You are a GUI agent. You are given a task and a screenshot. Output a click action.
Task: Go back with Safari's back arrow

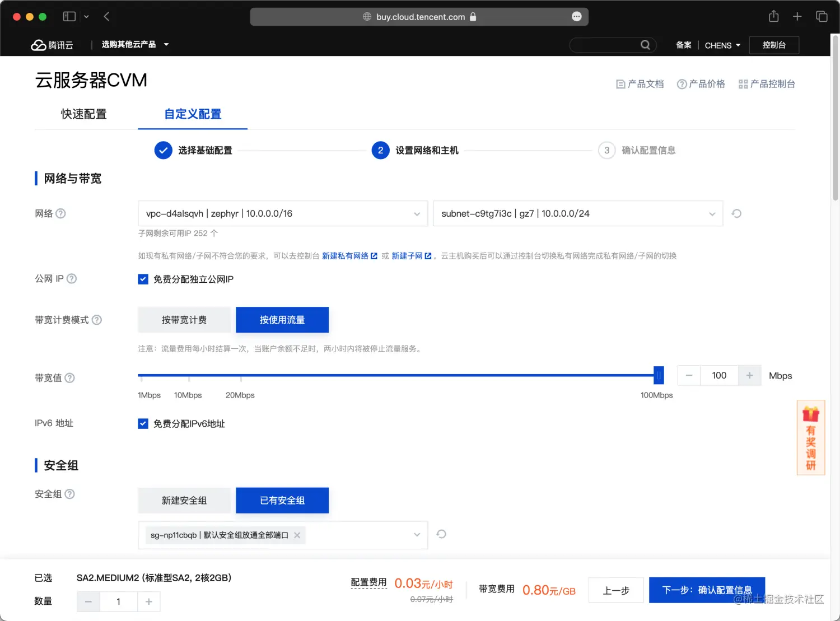[x=106, y=17]
